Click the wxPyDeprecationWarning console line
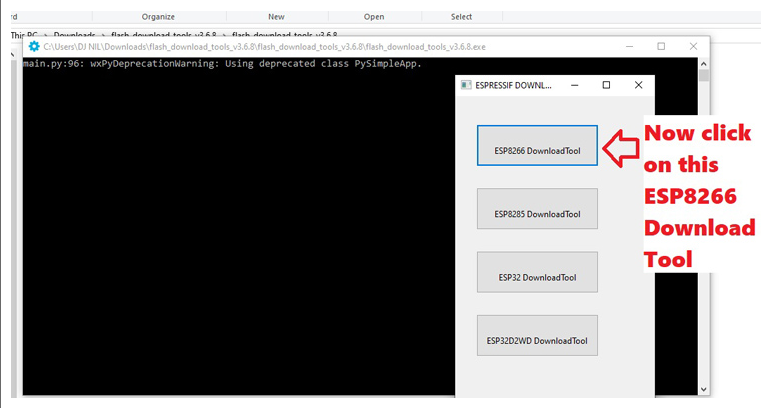Screen dimensions: 768x408 pyautogui.click(x=222, y=64)
